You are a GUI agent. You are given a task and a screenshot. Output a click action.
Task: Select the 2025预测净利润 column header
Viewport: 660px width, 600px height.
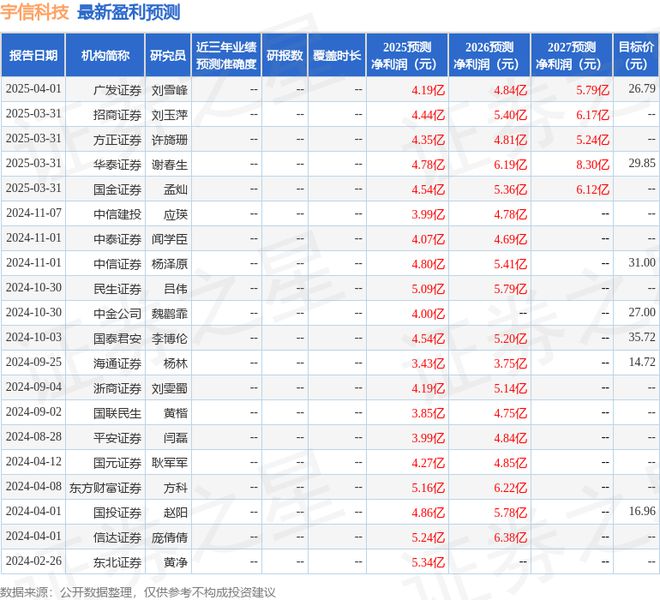(407, 55)
